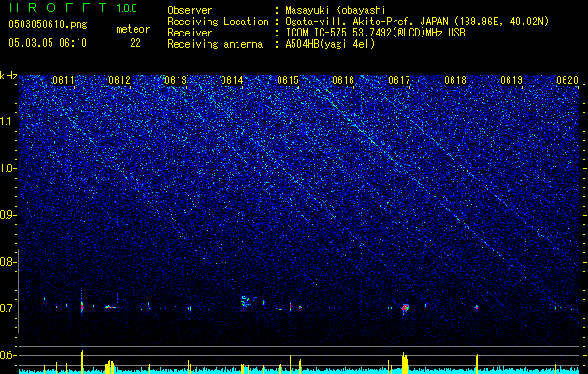Click the date stamp 05.03.05 06:10
The image size is (588, 374).
pyautogui.click(x=48, y=43)
